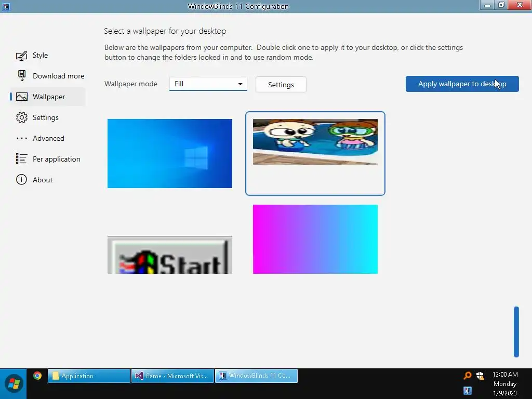This screenshot has width=532, height=399.
Task: Click Apply wallpaper to desktop
Action: 462,84
